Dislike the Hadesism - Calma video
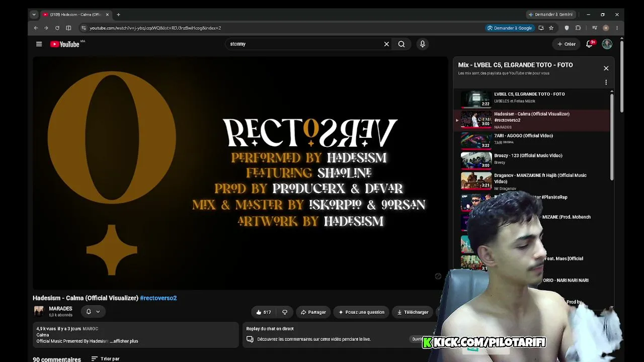 point(285,312)
